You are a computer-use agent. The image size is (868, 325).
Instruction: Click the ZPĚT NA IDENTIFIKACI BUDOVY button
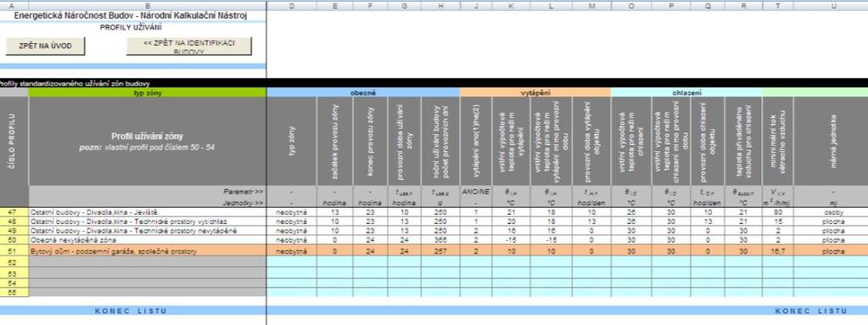188,46
